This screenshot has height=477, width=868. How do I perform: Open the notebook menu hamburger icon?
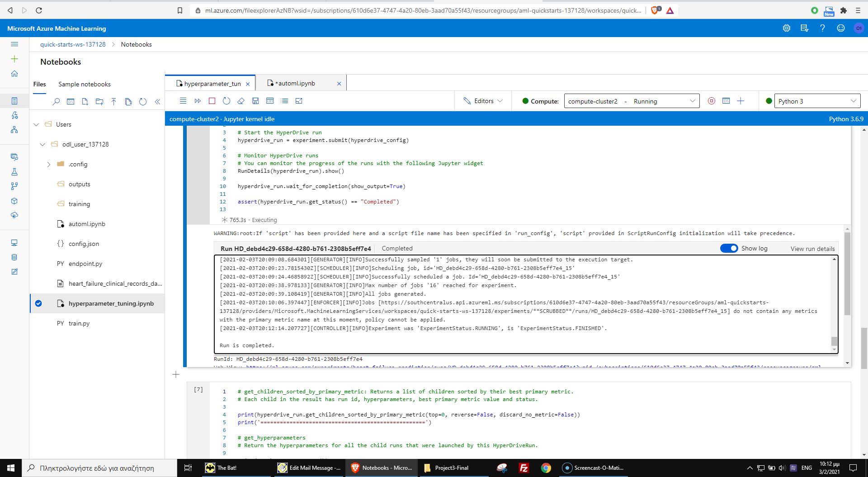(x=183, y=101)
